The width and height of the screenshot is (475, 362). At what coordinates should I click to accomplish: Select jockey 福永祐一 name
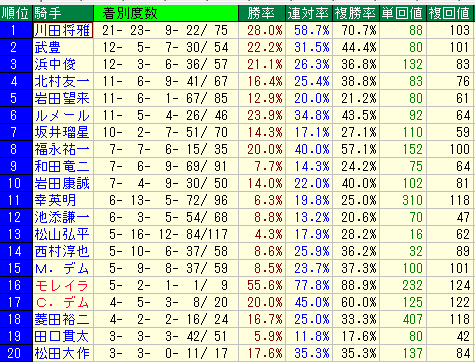(x=62, y=149)
